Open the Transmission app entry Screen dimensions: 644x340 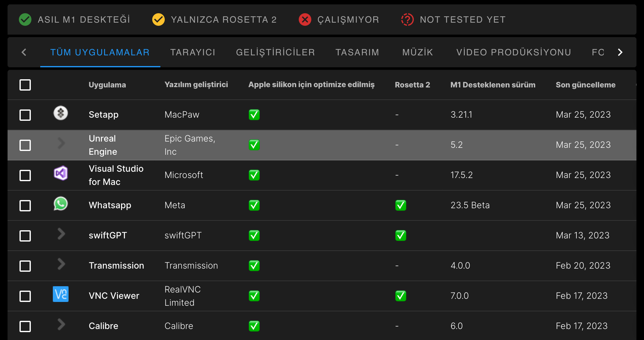point(116,265)
